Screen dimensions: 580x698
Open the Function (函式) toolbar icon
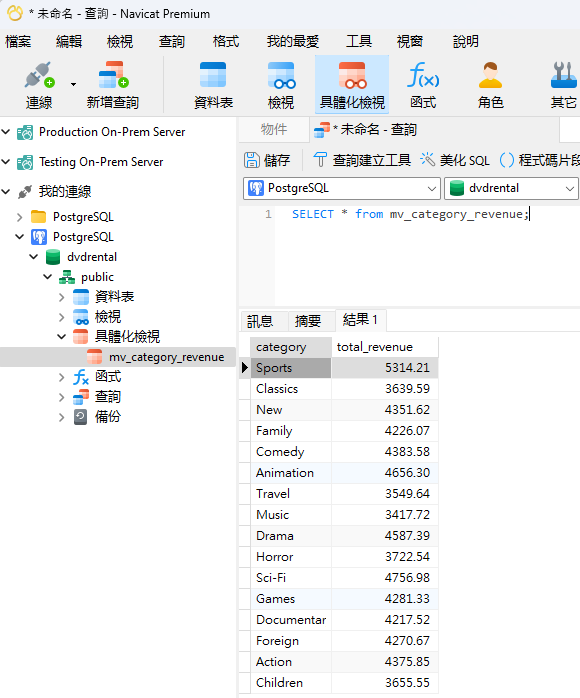[x=423, y=75]
